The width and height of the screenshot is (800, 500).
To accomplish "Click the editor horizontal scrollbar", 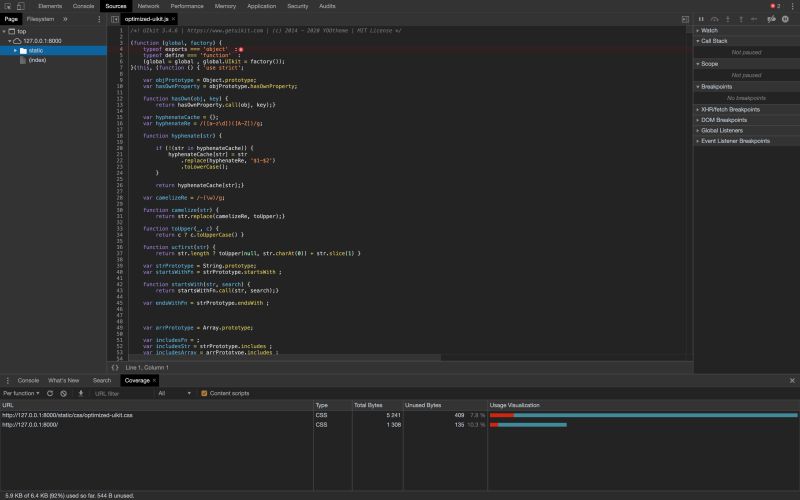I will 285,357.
